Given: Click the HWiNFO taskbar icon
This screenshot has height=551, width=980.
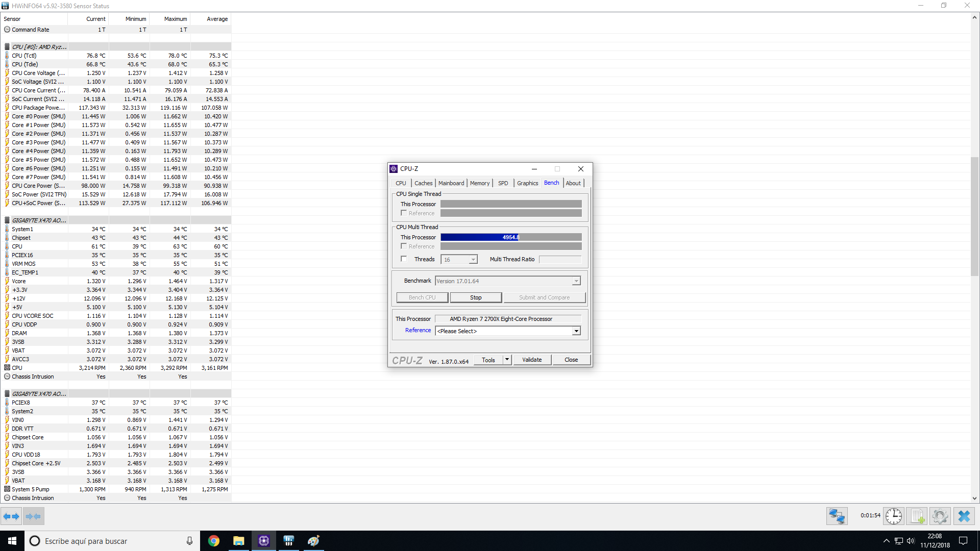Looking at the screenshot, I should tap(288, 541).
